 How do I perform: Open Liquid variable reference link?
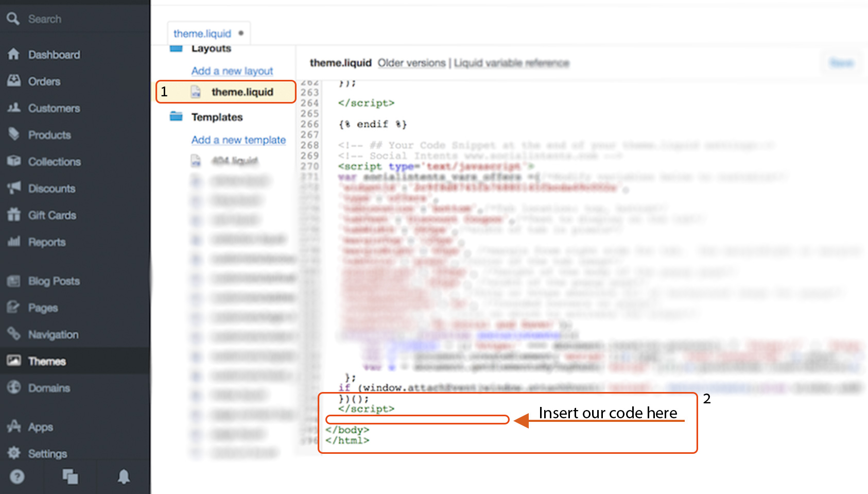(x=511, y=63)
